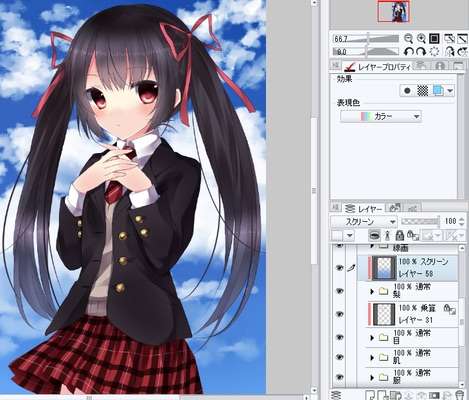Click layer list scrollbar down arrow
The width and height of the screenshot is (469, 400).
coord(462,384)
